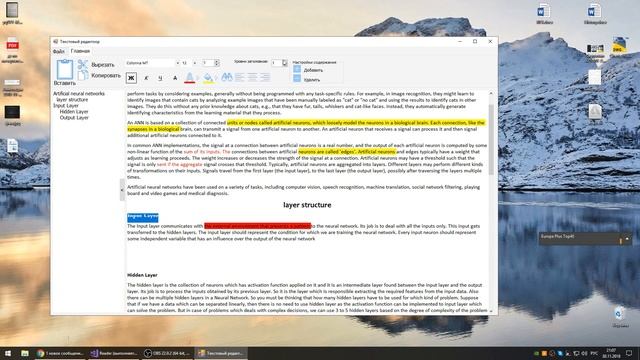640x360 pixels.
Task: Open the Windows Start menu
Action: (8, 353)
